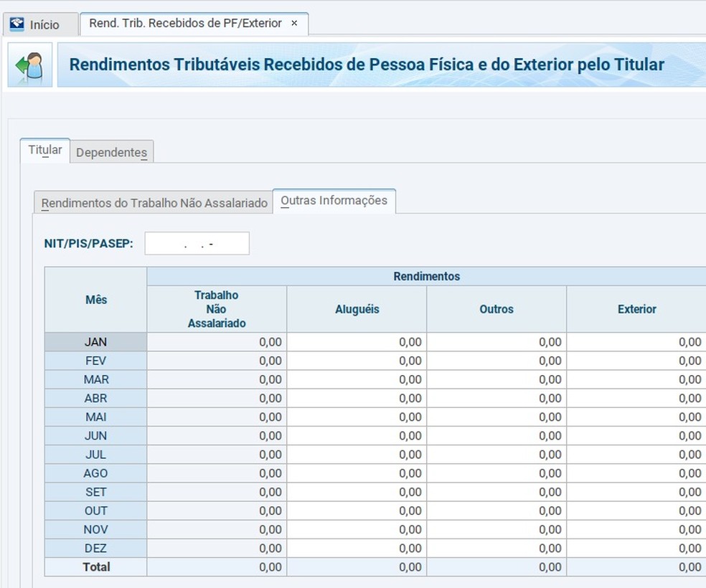This screenshot has width=706, height=588.
Task: Select the MAR Outros value cell
Action: [496, 379]
